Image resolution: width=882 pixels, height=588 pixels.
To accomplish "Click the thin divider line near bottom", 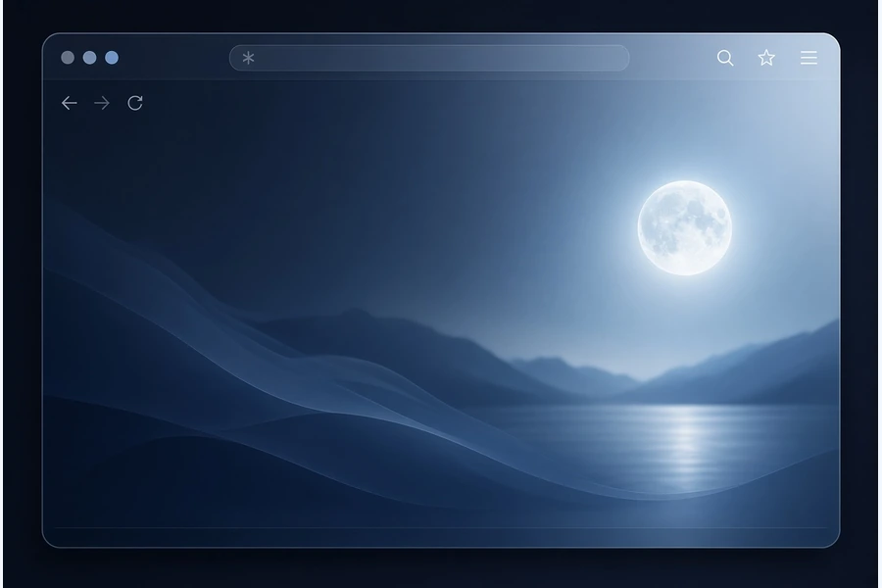I will (x=441, y=528).
